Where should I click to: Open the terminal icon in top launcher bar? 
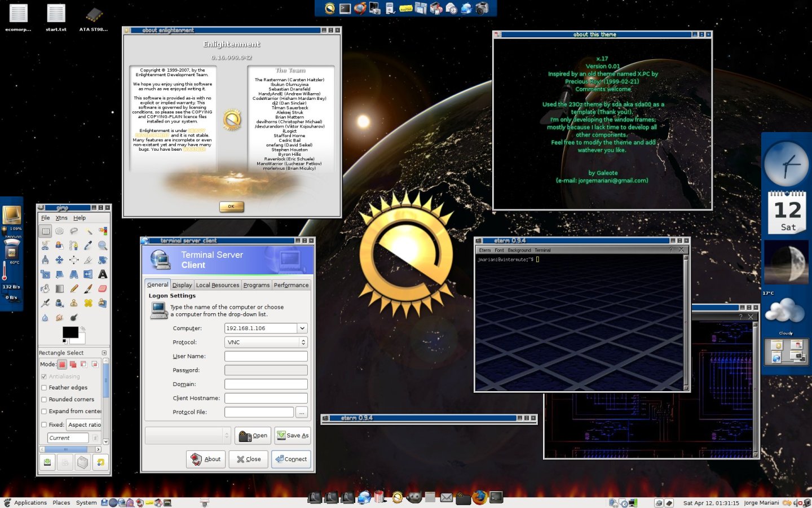(x=345, y=8)
